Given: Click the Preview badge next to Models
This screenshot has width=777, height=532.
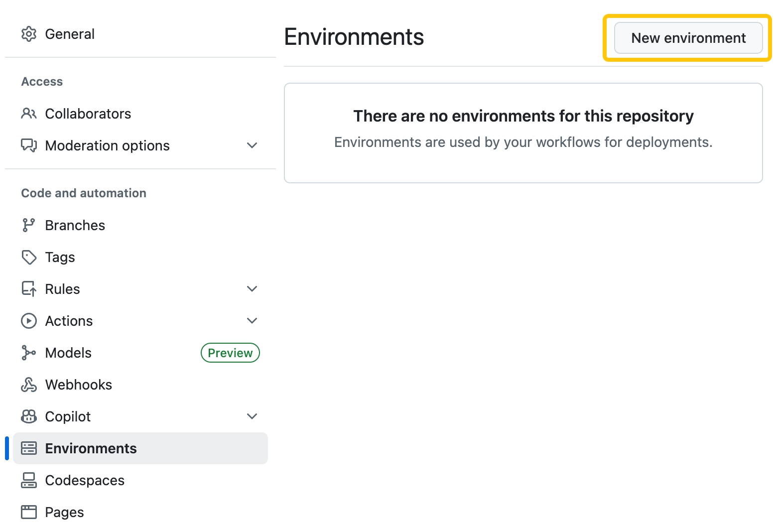Looking at the screenshot, I should tap(230, 353).
